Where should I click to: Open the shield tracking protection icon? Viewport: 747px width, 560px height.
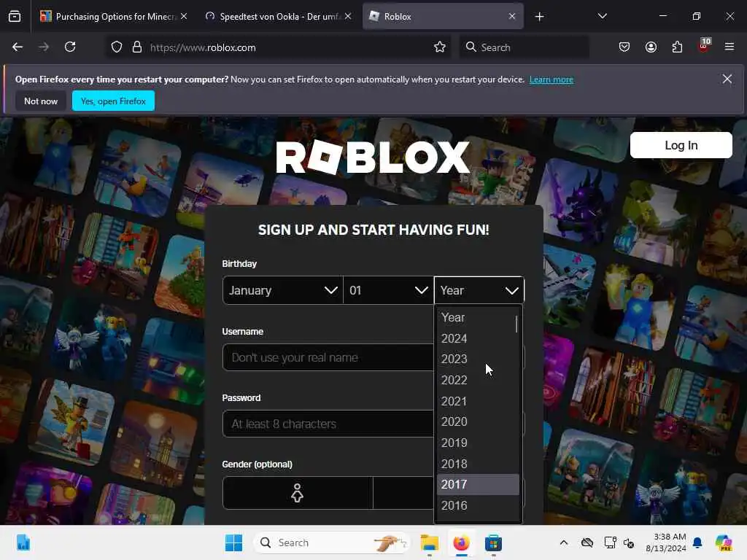click(117, 47)
